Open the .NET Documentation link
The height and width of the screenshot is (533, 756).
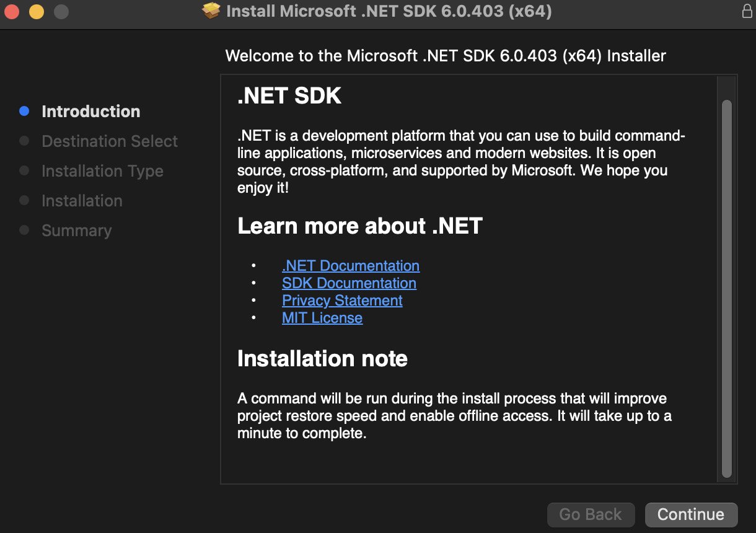(351, 266)
